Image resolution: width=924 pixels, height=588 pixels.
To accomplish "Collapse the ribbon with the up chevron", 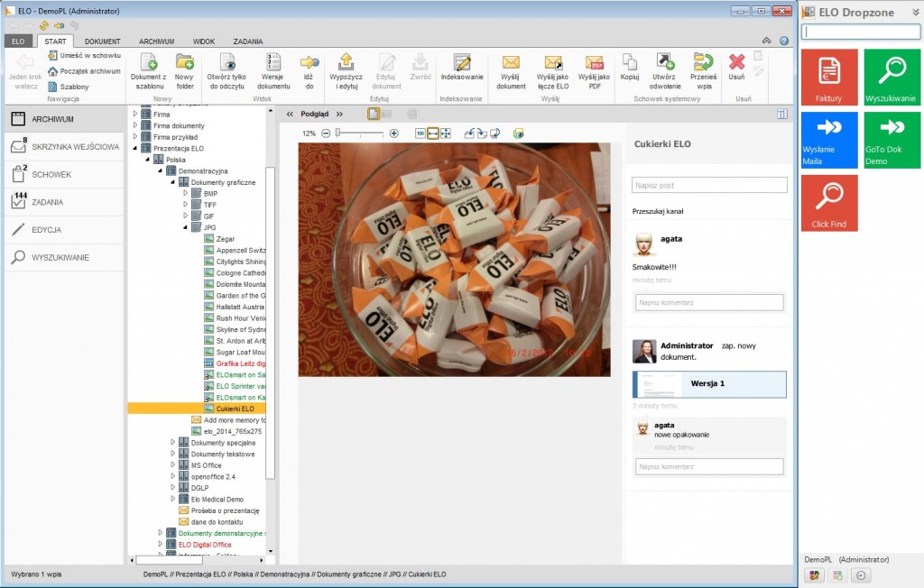I will tap(767, 41).
